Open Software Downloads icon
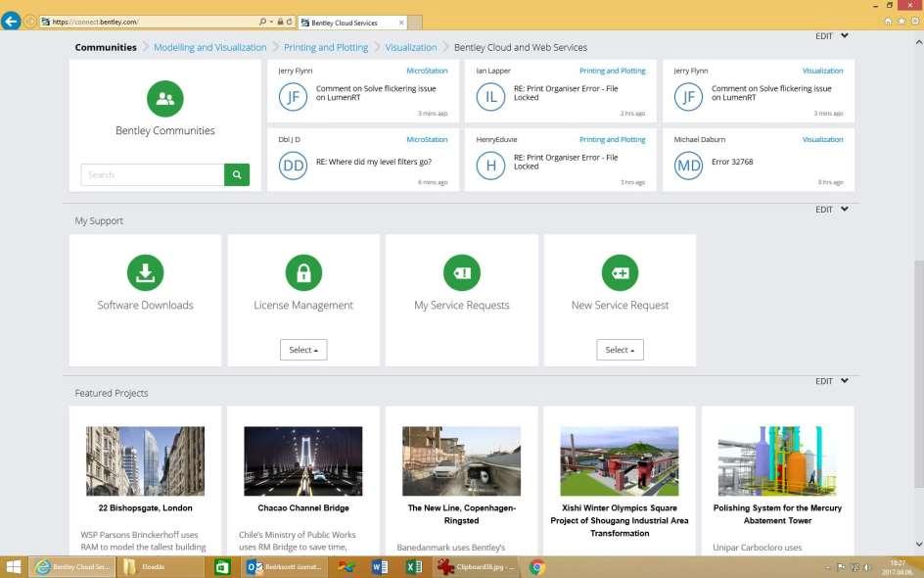The width and height of the screenshot is (924, 578). coord(146,272)
